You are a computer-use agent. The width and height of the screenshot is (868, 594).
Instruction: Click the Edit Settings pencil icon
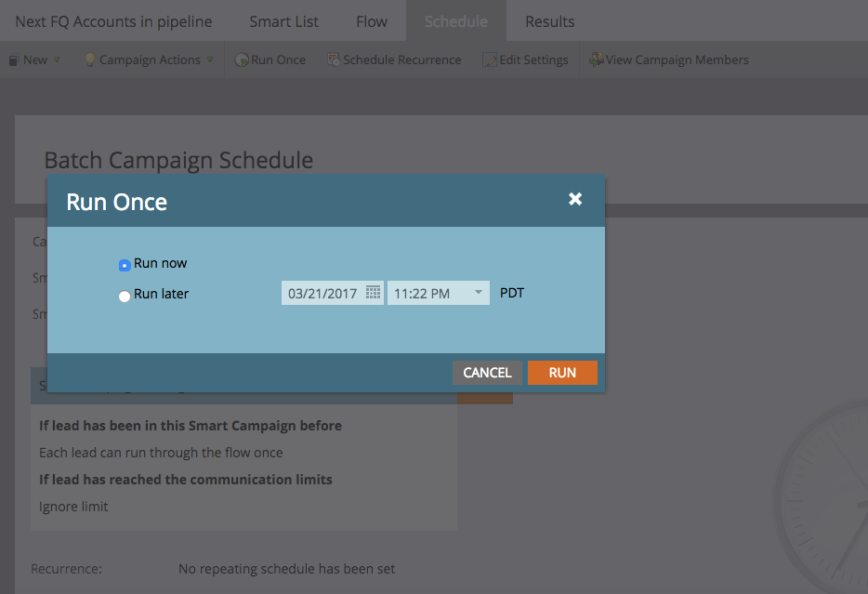(490, 59)
